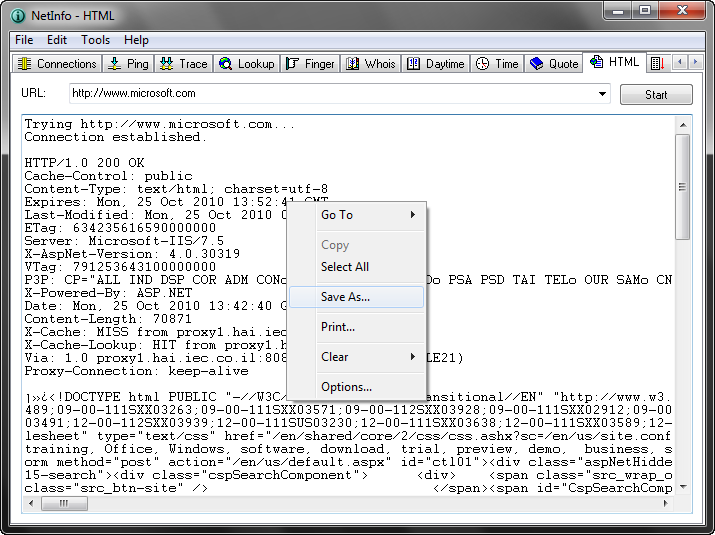715x535 pixels.
Task: Open the Whois tab
Action: coord(371,63)
